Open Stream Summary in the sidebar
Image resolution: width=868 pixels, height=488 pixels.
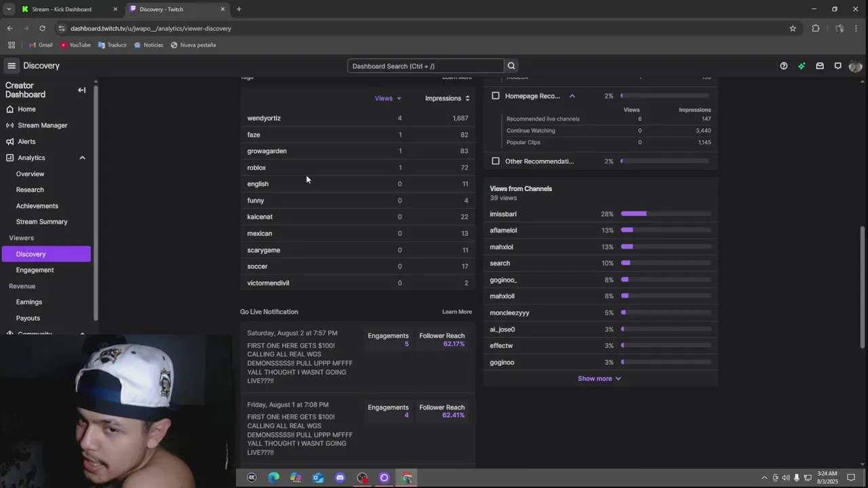(42, 222)
